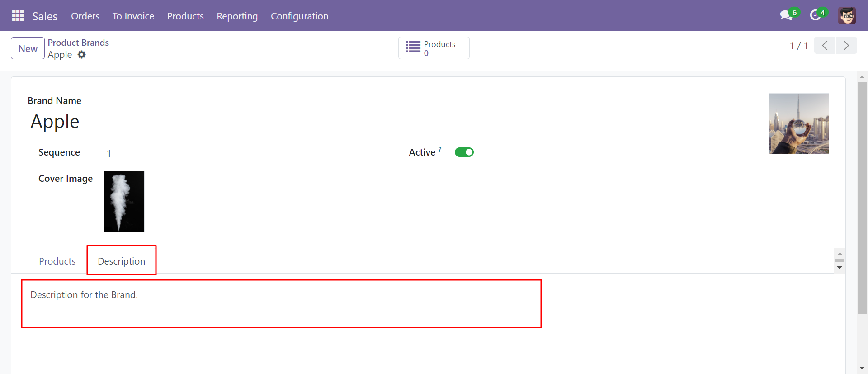This screenshot has height=374, width=868.
Task: Toggle the Active switch off
Action: pyautogui.click(x=464, y=152)
